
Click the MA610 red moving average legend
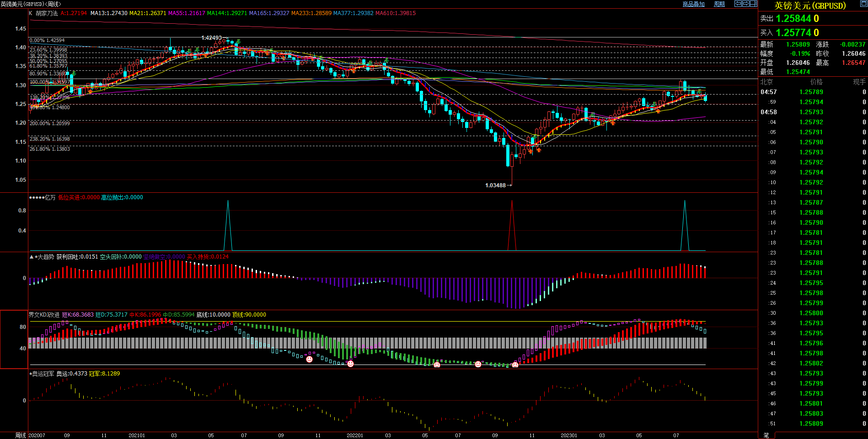click(396, 13)
